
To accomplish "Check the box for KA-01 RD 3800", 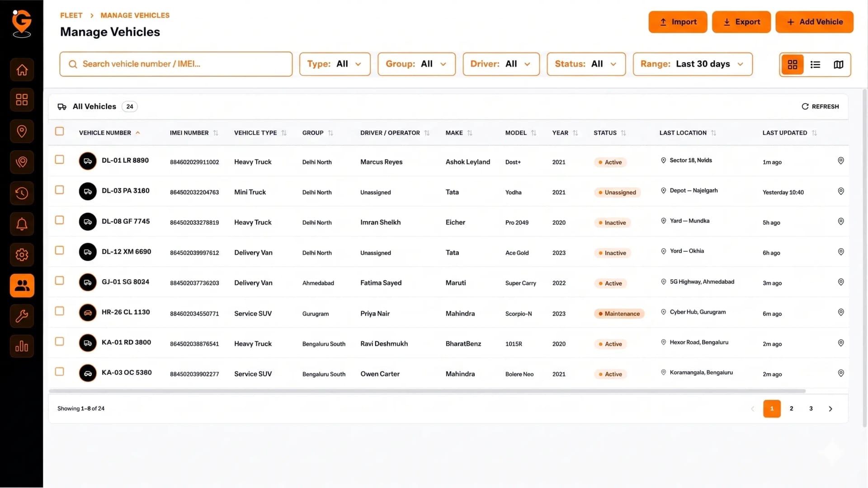I will pos(59,341).
